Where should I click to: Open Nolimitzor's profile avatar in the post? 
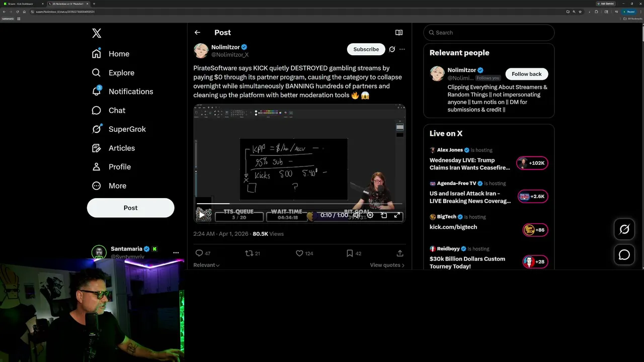(201, 50)
